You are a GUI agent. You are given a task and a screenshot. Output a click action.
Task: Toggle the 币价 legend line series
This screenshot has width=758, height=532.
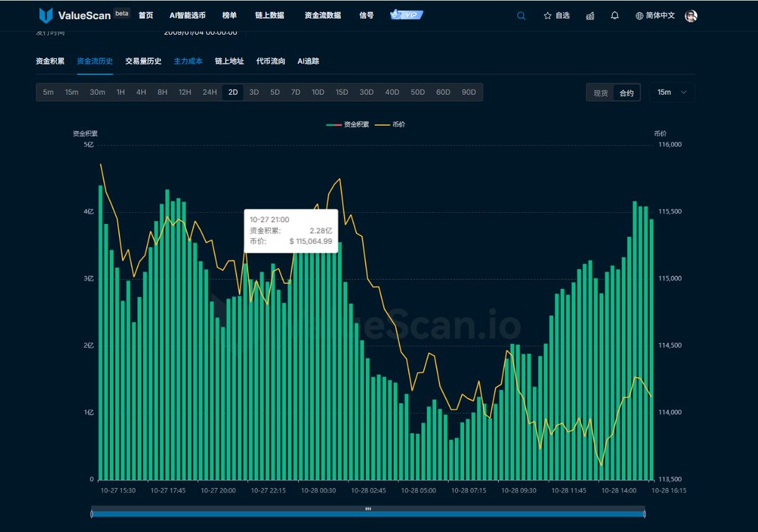coord(391,124)
